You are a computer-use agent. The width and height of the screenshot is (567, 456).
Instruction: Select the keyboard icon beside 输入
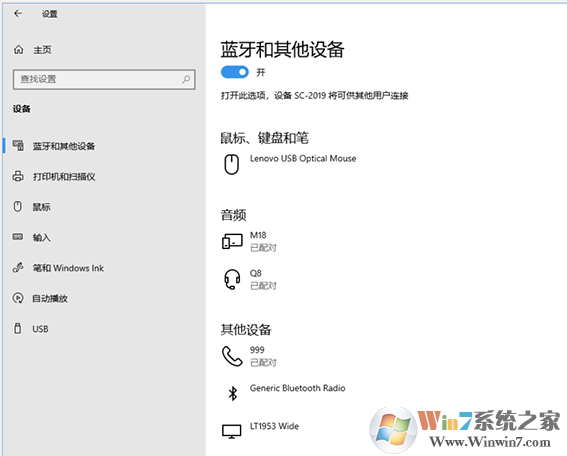(x=18, y=237)
